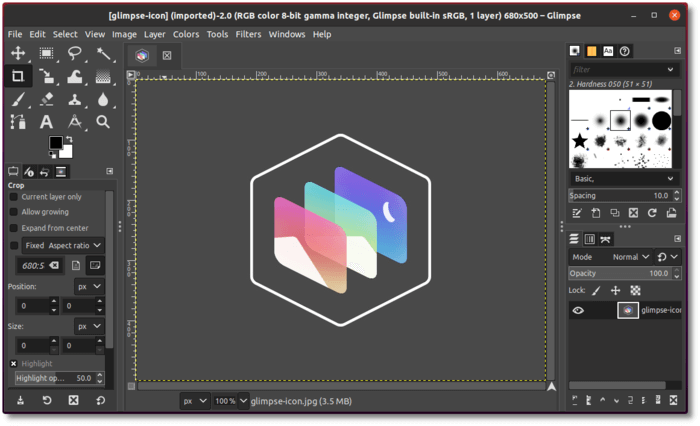This screenshot has width=700, height=426.
Task: Open the foreground black color swatch
Action: tap(56, 143)
